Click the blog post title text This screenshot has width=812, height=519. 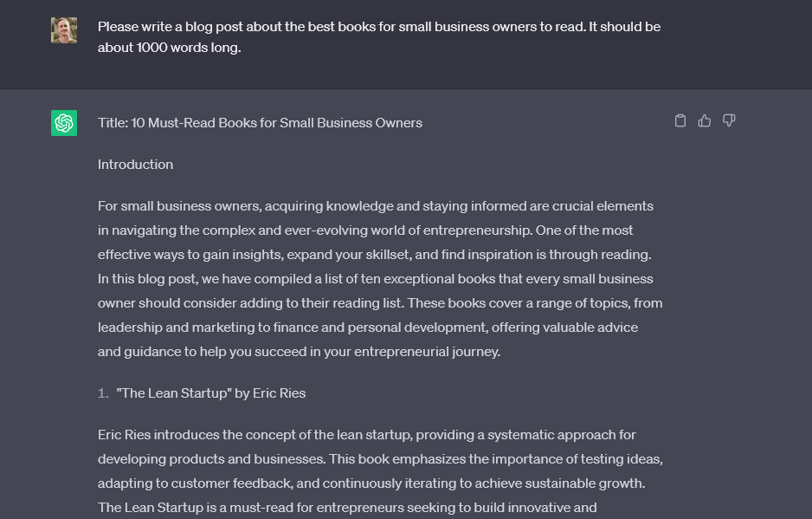[261, 122]
